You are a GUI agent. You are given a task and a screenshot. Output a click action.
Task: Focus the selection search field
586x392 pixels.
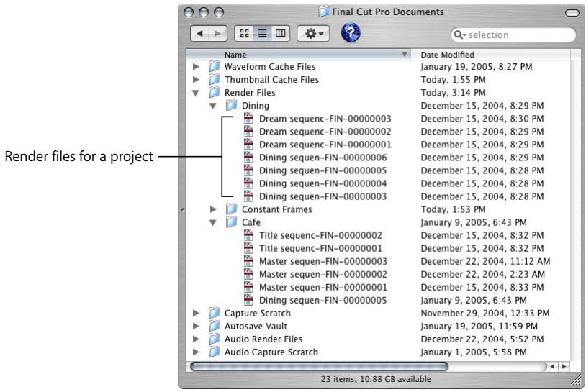[x=513, y=35]
